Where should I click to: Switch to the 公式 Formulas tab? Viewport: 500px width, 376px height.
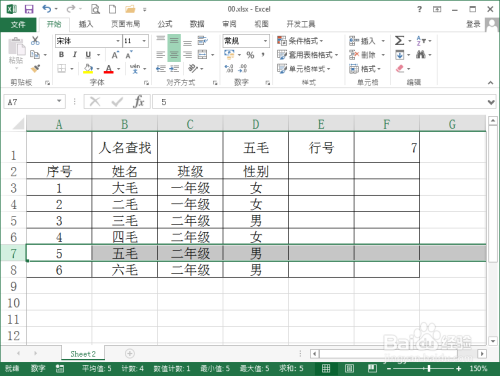165,24
